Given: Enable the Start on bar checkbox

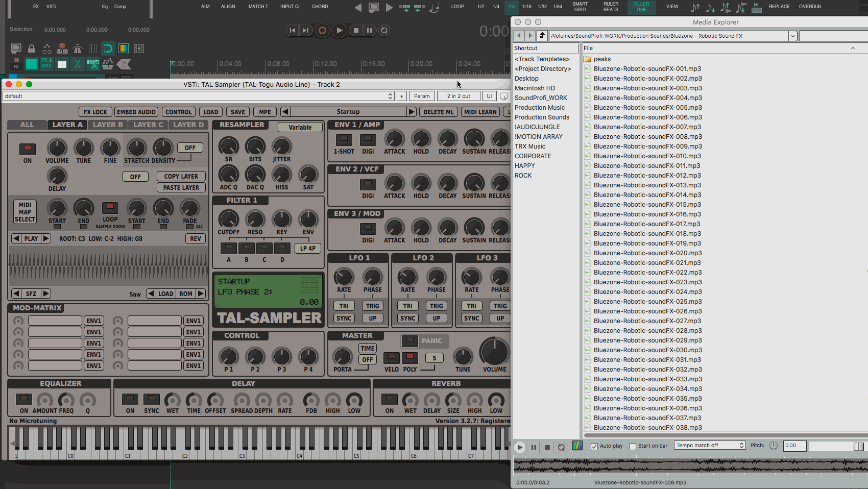Looking at the screenshot, I should (633, 446).
